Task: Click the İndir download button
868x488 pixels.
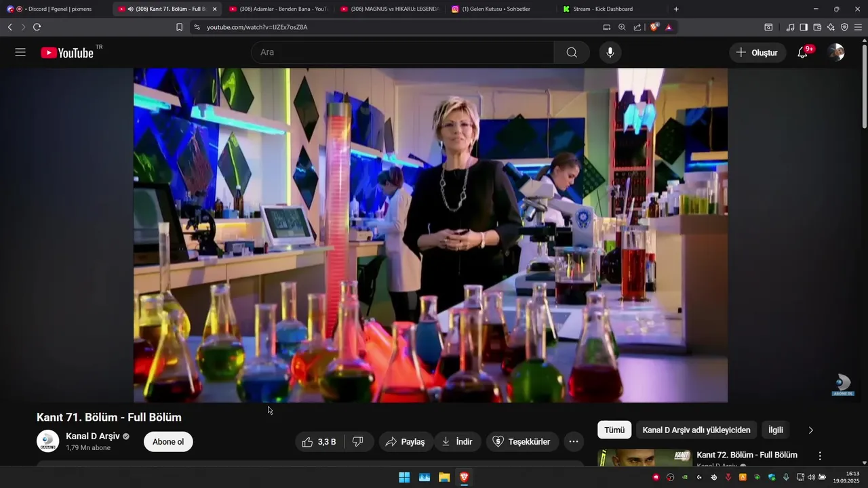Action: click(458, 442)
